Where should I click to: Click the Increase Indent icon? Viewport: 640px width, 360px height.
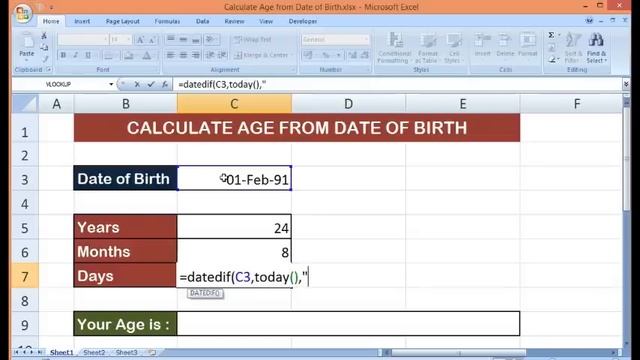(222, 55)
